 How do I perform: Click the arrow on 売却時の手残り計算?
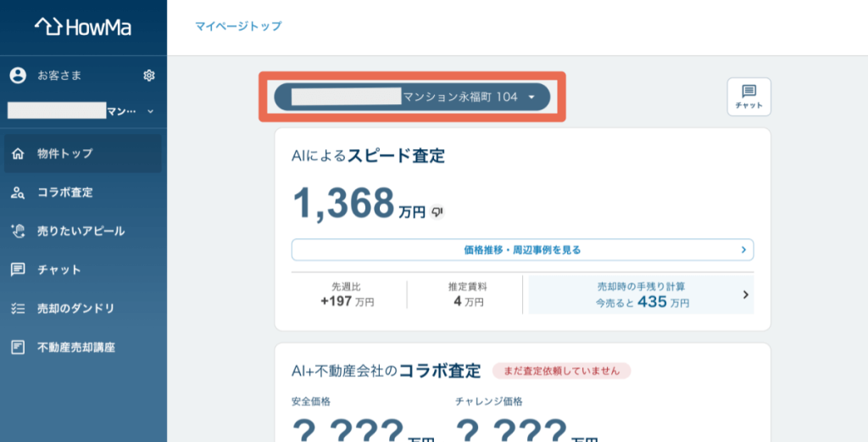click(x=746, y=294)
